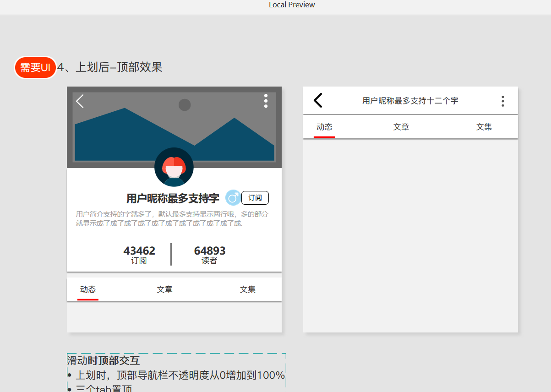551x392 pixels.
Task: Click the 滑动时顶部交互 note heading
Action: (104, 360)
